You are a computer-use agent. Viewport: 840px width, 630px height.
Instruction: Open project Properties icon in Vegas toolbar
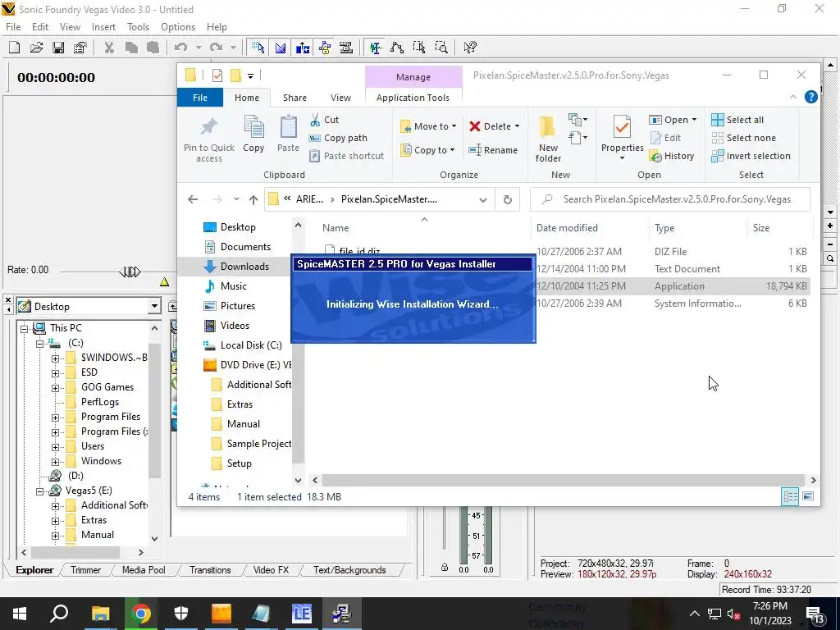80,48
